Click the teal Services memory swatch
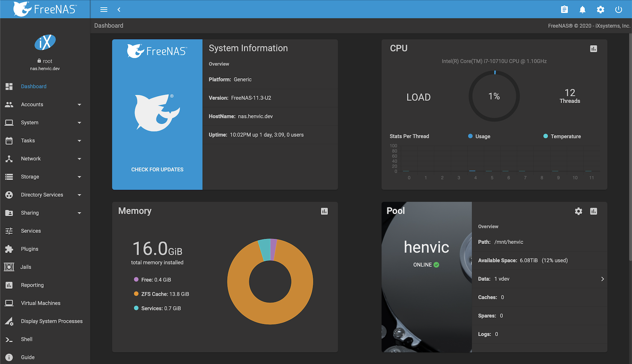This screenshot has height=364, width=632. point(136,308)
